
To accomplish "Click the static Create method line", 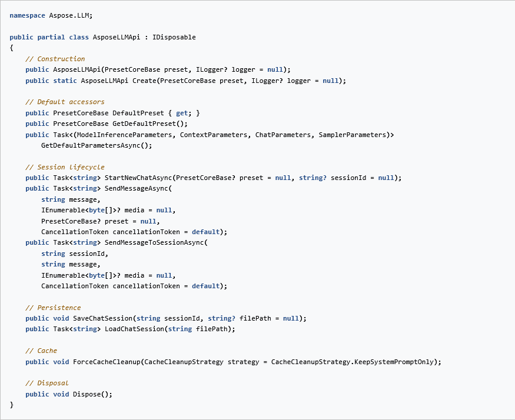I will pyautogui.click(x=186, y=81).
